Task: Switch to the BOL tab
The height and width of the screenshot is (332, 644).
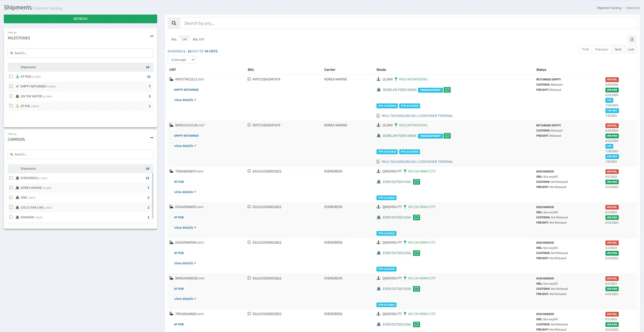Action: click(174, 39)
